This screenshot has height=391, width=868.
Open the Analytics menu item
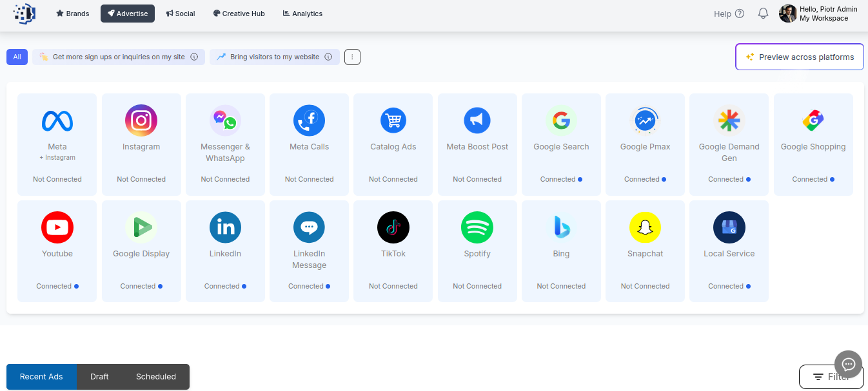pyautogui.click(x=302, y=13)
